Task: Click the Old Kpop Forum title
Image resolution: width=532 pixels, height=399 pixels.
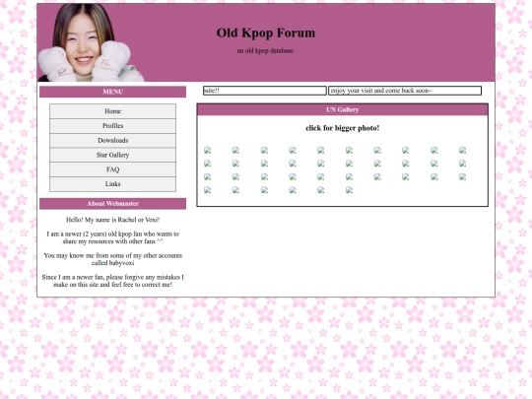Action: [266, 33]
